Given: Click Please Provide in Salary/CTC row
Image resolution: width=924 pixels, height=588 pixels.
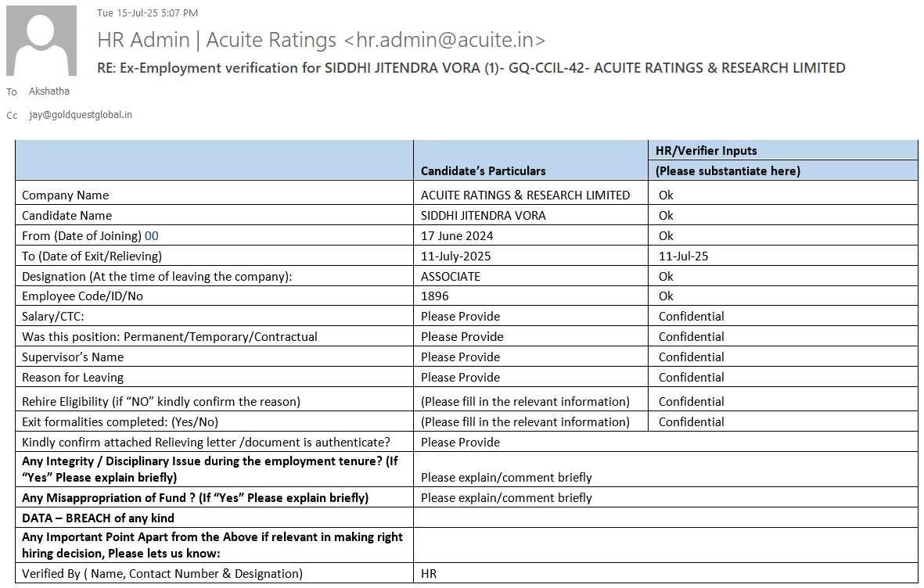Looking at the screenshot, I should click(x=460, y=317).
